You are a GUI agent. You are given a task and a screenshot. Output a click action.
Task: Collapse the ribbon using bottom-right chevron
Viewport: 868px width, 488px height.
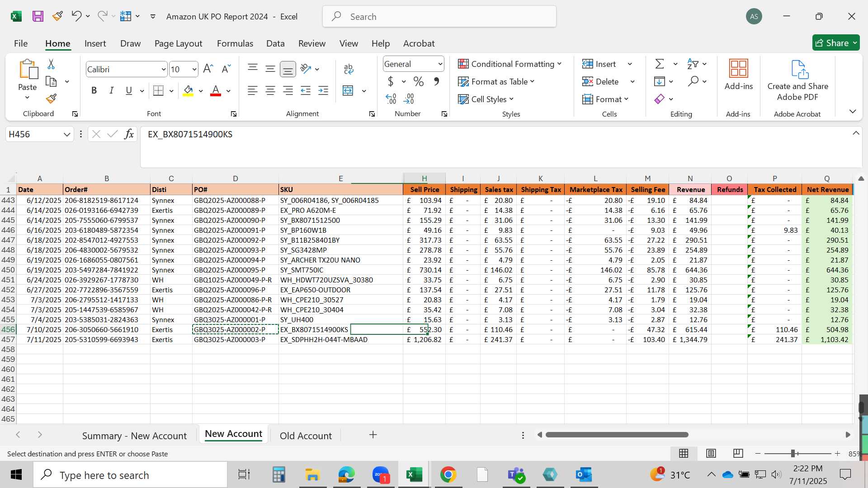pos(853,111)
